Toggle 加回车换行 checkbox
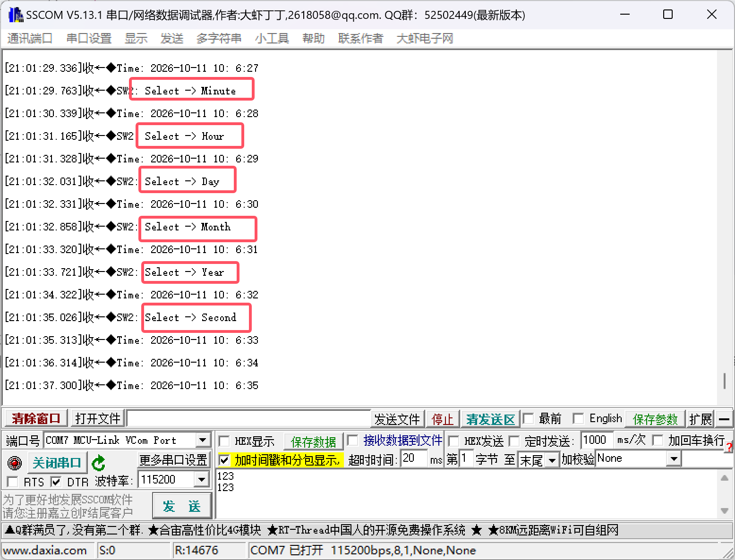The image size is (735, 560). point(658,440)
